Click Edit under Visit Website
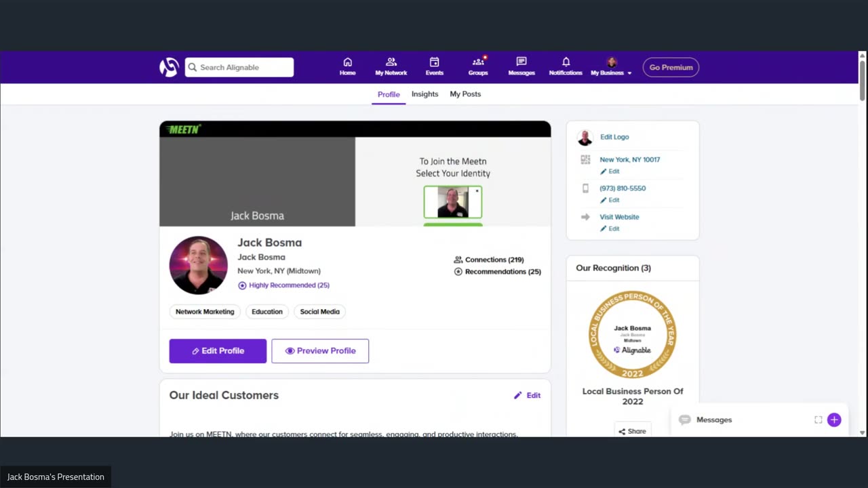The width and height of the screenshot is (868, 488). tap(610, 228)
